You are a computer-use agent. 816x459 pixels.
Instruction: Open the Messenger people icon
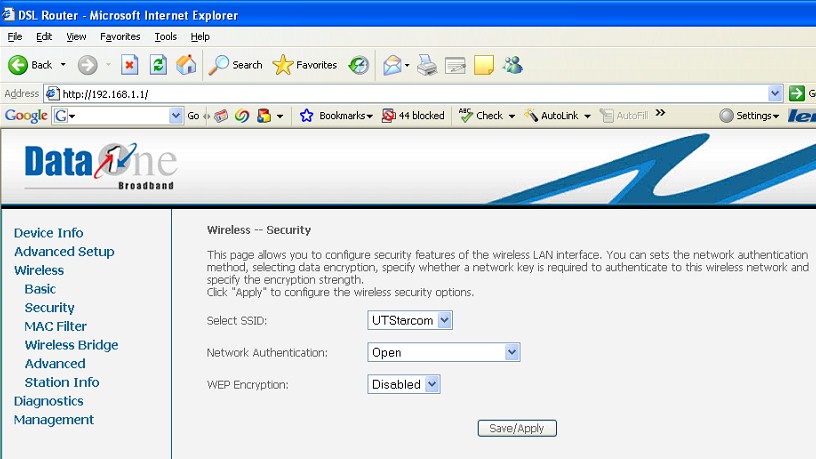point(513,65)
